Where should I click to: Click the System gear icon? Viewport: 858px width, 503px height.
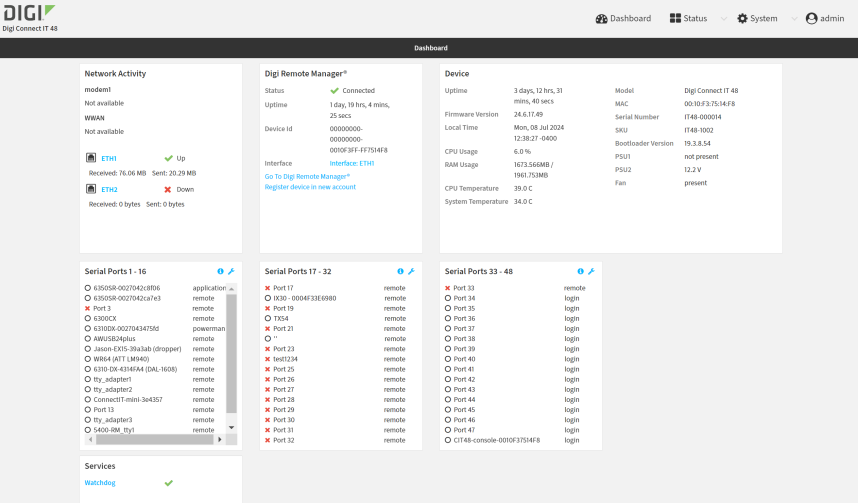pyautogui.click(x=742, y=19)
